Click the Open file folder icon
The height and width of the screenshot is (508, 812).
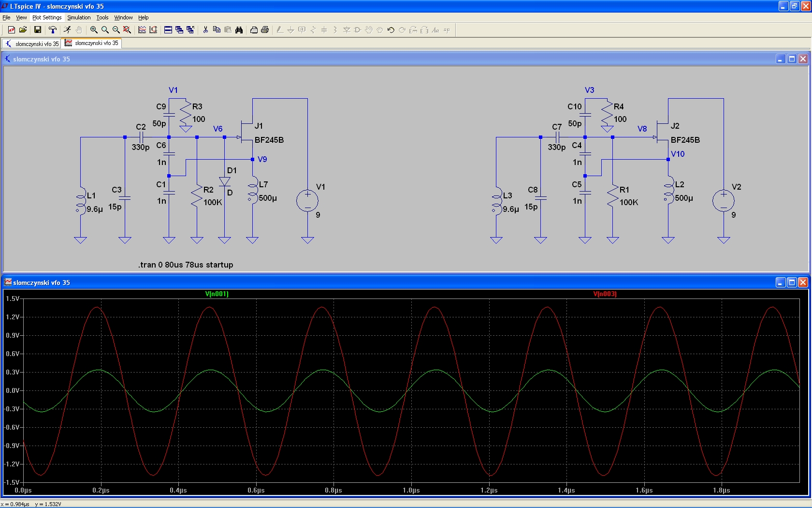coord(23,30)
